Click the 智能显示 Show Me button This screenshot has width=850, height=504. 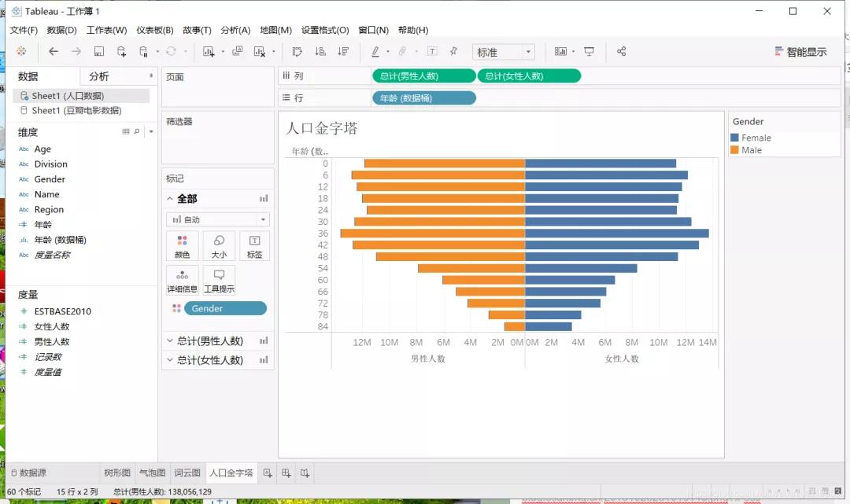click(800, 52)
